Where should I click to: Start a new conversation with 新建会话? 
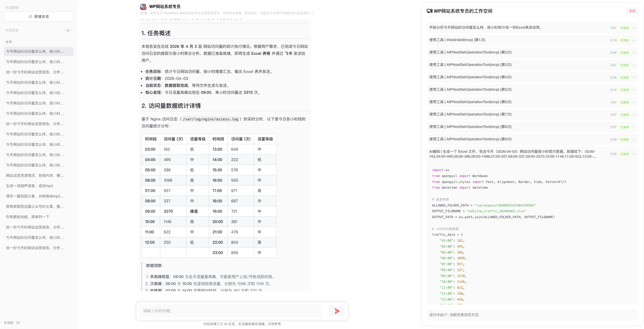[x=39, y=17]
